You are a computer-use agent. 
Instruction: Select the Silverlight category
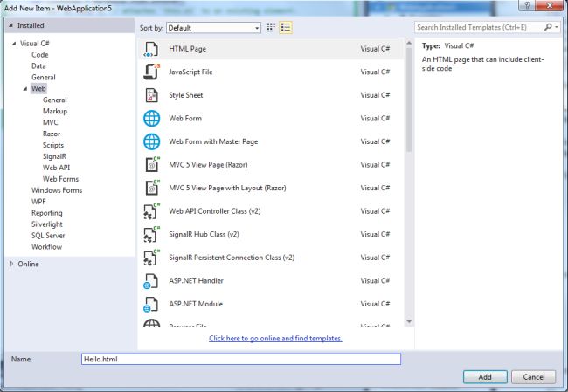pyautogui.click(x=47, y=224)
